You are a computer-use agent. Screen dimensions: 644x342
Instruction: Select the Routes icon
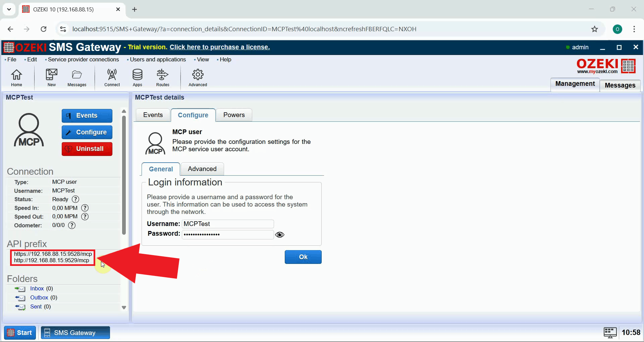162,77
